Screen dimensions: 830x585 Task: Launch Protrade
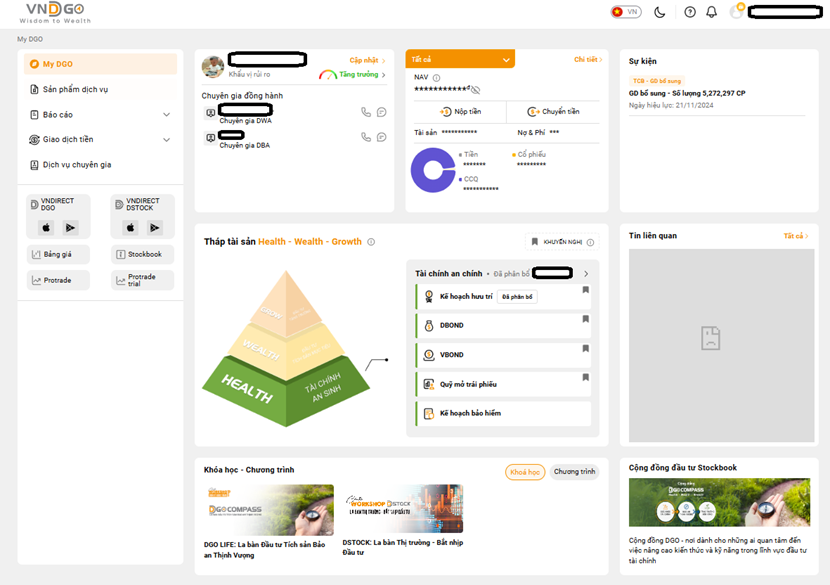(x=58, y=280)
